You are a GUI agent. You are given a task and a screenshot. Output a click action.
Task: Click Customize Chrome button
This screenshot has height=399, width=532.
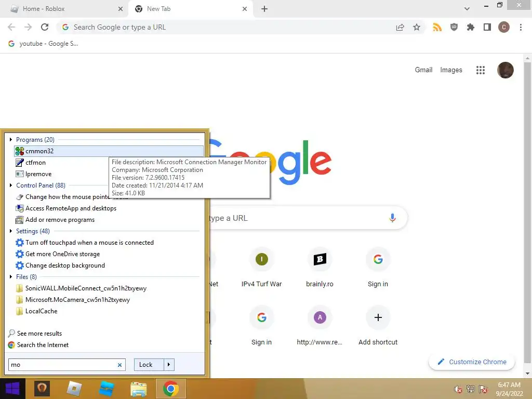coord(472,362)
